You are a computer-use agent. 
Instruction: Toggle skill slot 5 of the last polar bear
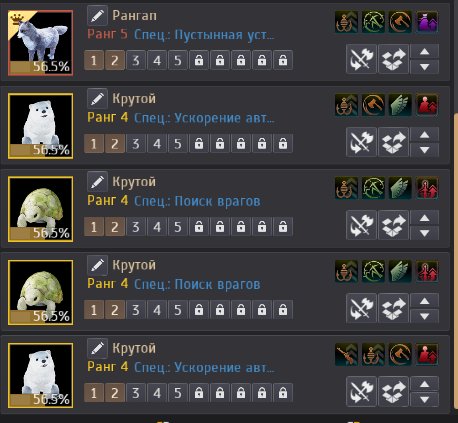coord(178,393)
